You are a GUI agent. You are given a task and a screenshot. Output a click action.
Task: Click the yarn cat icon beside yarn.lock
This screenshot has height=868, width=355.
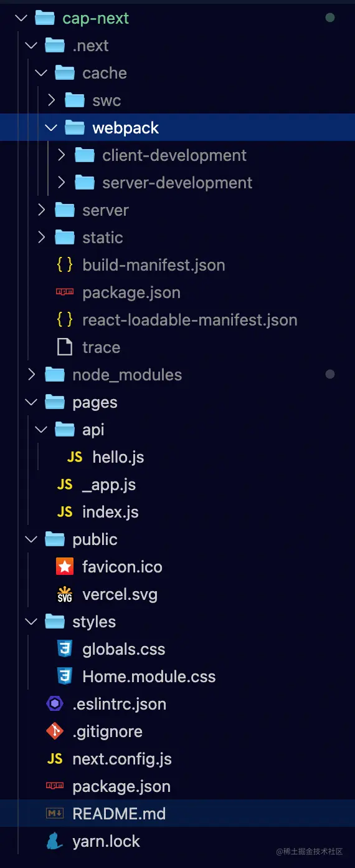[55, 841]
